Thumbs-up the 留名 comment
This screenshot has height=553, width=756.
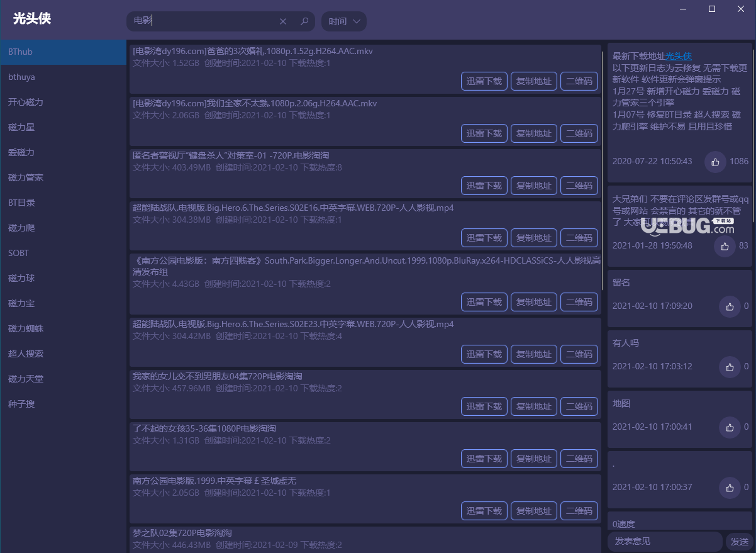[x=730, y=306]
